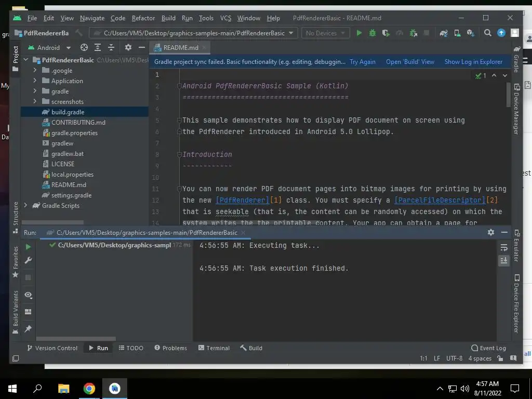Run app with coverage icon
The width and height of the screenshot is (532, 399).
click(x=386, y=33)
